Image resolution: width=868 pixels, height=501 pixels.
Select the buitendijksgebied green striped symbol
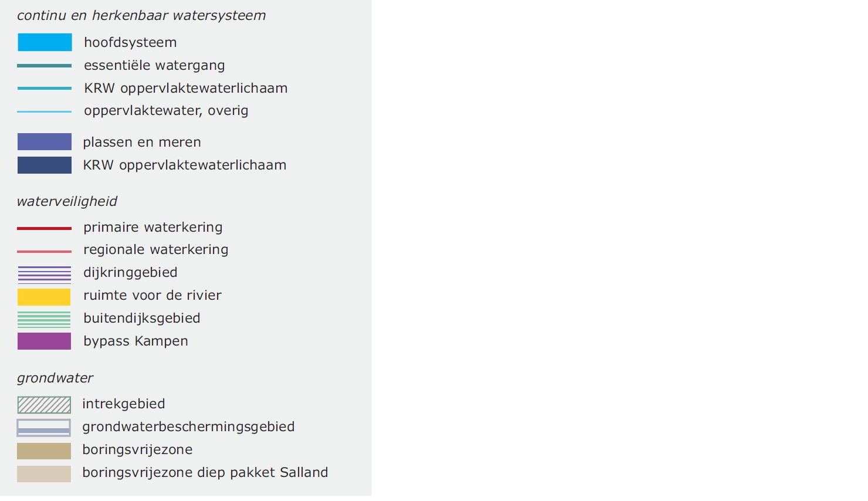coord(44,320)
